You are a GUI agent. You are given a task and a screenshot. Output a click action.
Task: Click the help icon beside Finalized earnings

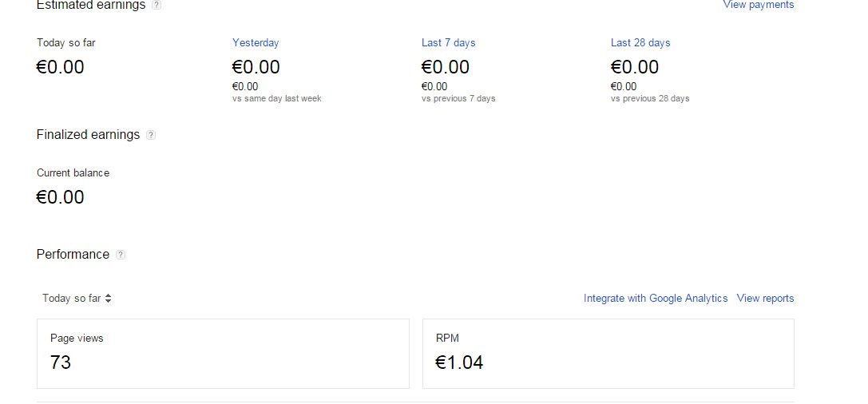(151, 135)
